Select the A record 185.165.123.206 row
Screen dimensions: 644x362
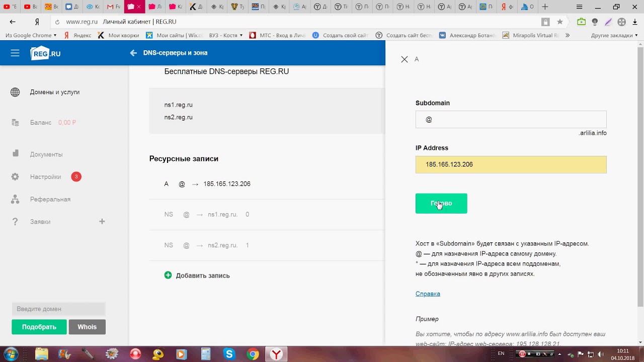point(267,184)
